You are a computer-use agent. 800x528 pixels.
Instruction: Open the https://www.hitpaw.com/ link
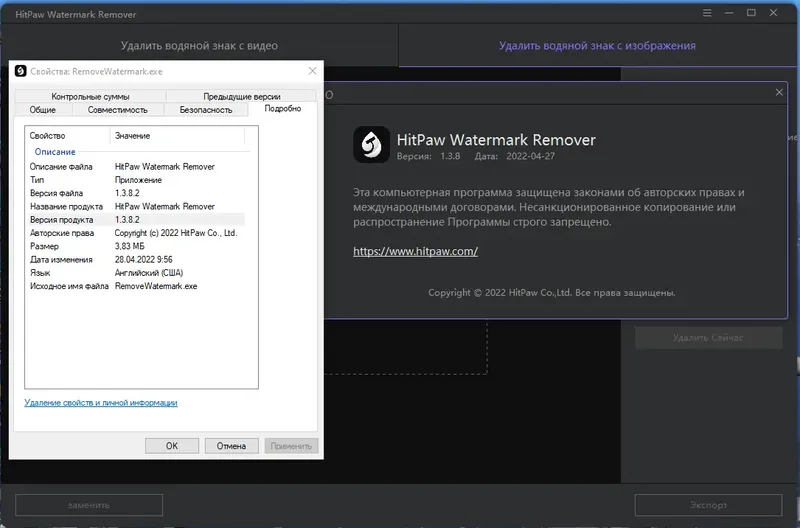(x=415, y=251)
